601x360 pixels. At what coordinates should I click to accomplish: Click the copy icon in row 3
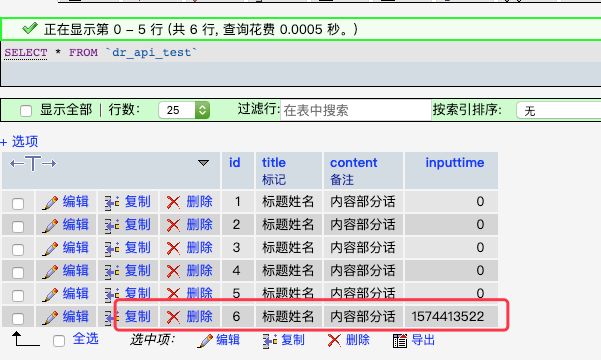pyautogui.click(x=112, y=249)
